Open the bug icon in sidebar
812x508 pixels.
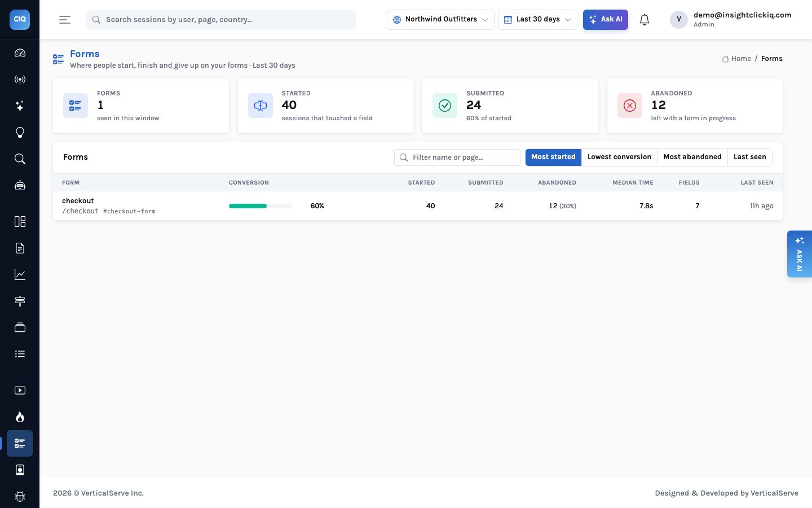[x=20, y=496]
